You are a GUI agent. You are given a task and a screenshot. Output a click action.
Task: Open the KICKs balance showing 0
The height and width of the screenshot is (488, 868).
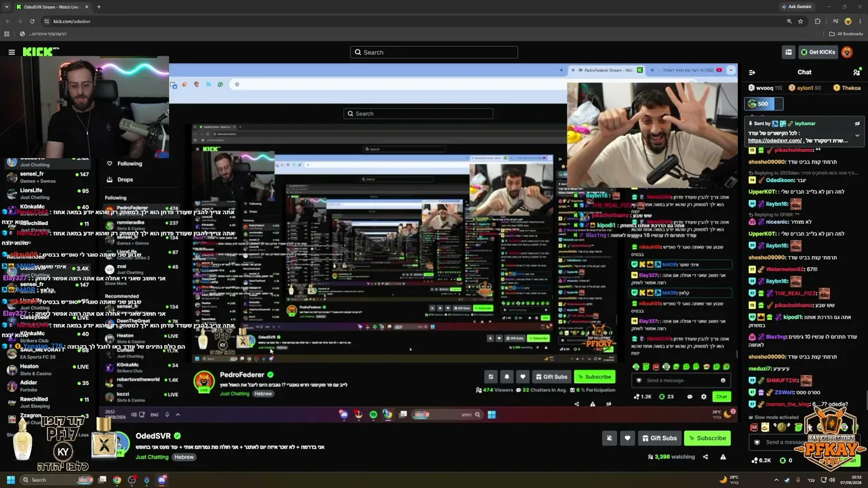point(787,460)
